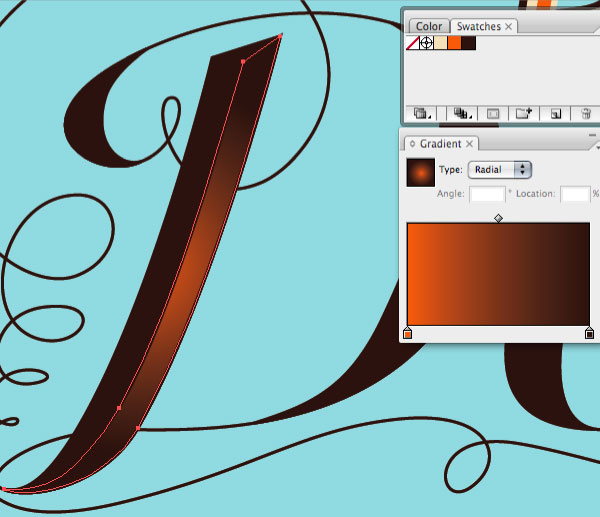Select the None swatch with red slash
This screenshot has height=517, width=600.
(x=412, y=43)
